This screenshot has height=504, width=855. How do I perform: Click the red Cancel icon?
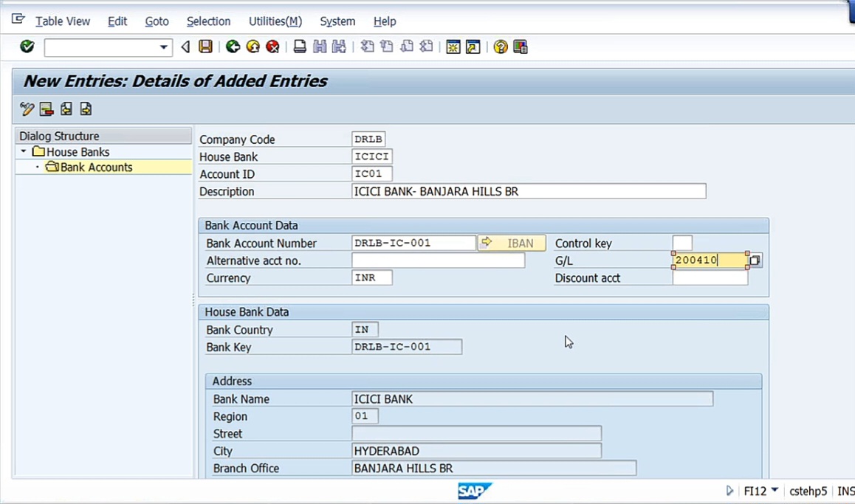pyautogui.click(x=272, y=47)
